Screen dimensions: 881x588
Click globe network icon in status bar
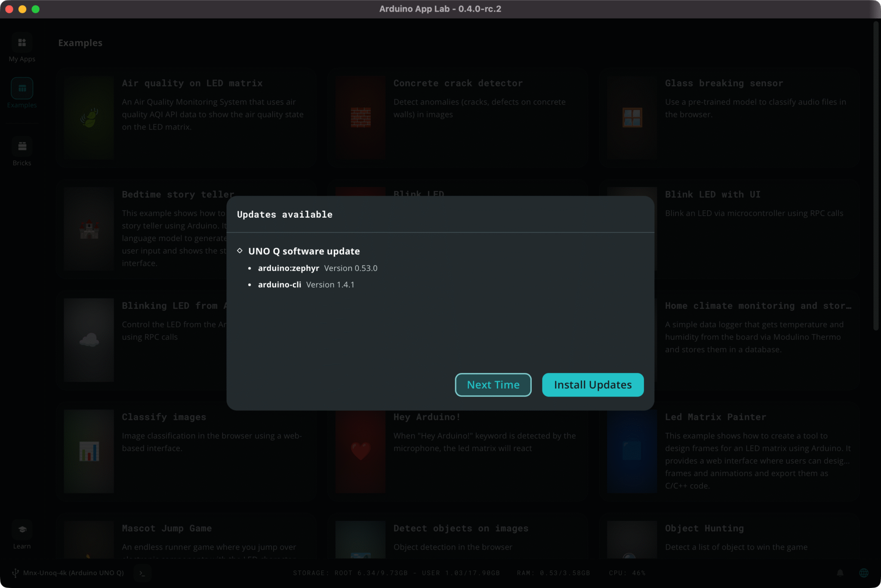point(863,573)
